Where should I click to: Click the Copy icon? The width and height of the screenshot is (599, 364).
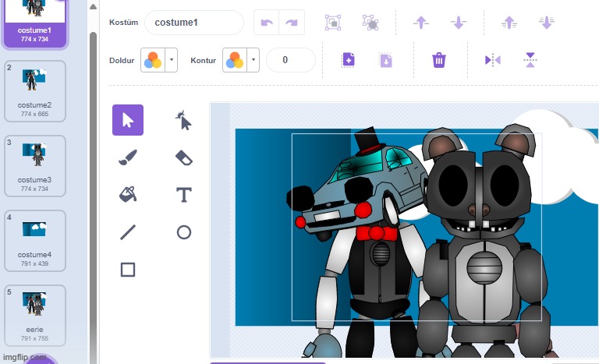[x=348, y=60]
